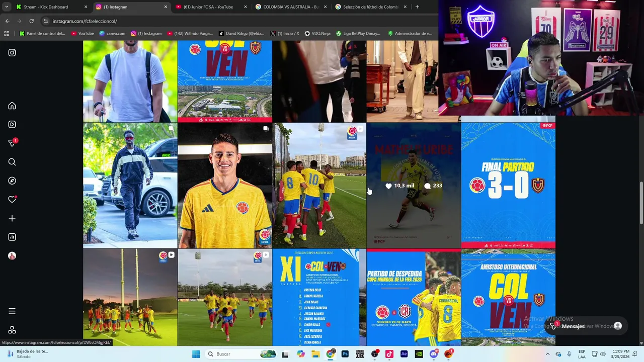Open direct messages icon with the notification badge
This screenshot has height=362, width=644.
tap(12, 143)
